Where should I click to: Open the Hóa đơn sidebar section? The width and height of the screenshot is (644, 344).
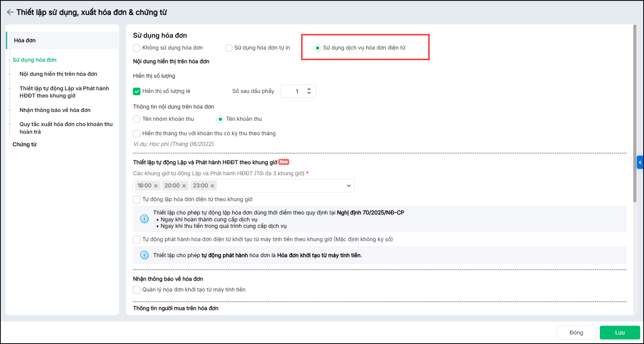[62, 40]
